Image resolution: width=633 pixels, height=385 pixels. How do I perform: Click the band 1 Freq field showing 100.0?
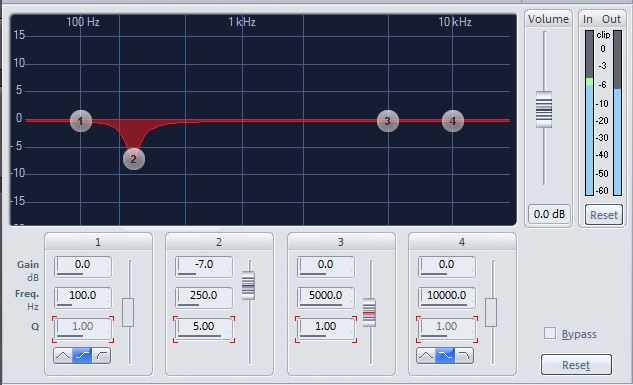[x=83, y=297]
